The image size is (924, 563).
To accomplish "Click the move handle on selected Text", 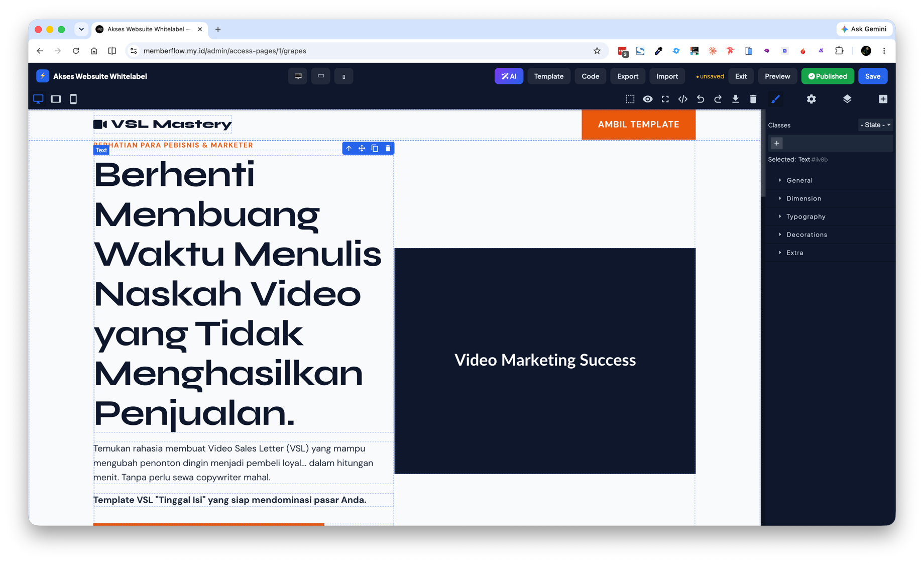I will click(362, 148).
